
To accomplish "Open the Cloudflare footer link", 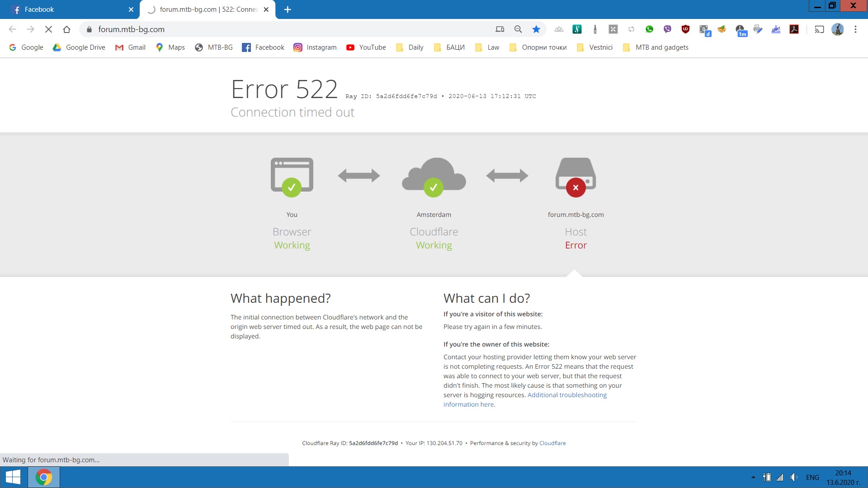I will pos(552,443).
